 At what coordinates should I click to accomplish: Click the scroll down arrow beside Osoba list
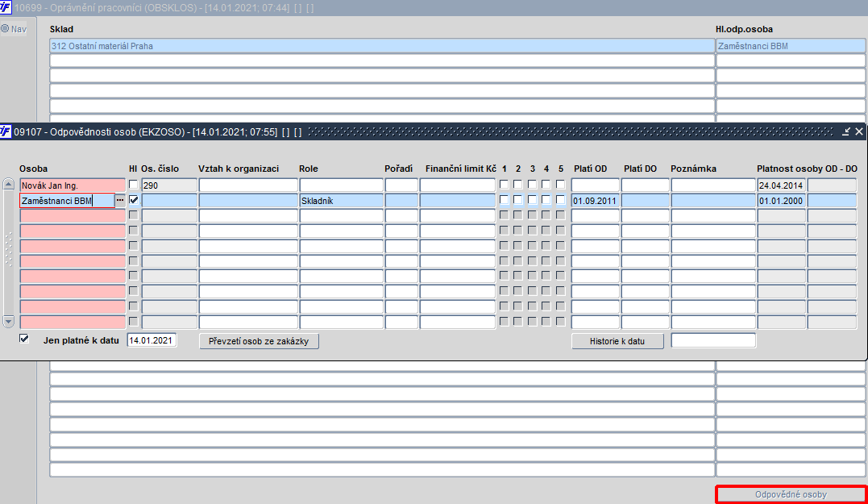(x=8, y=321)
